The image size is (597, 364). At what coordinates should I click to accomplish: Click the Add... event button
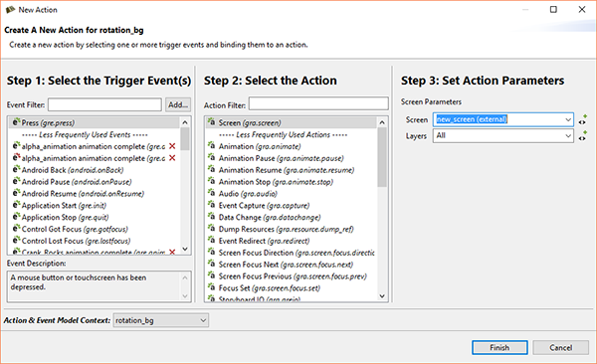[x=178, y=104]
